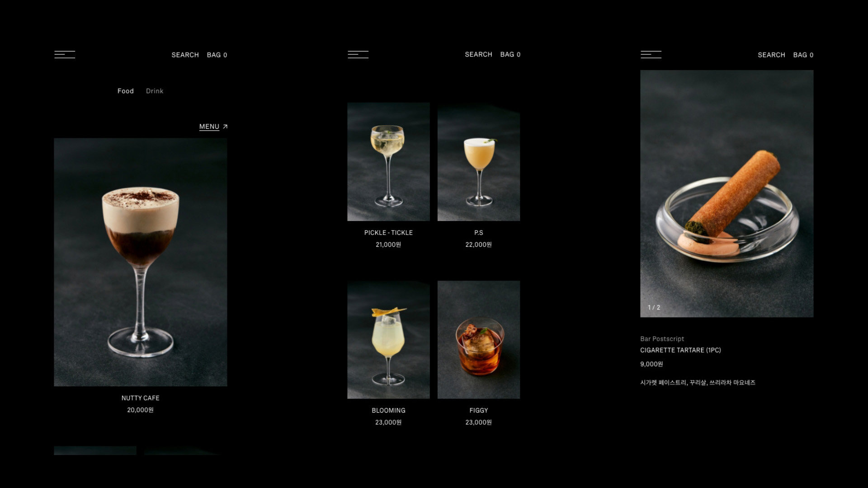Screen dimensions: 868x488
Task: Open SEARCH on the left screen
Action: 185,55
